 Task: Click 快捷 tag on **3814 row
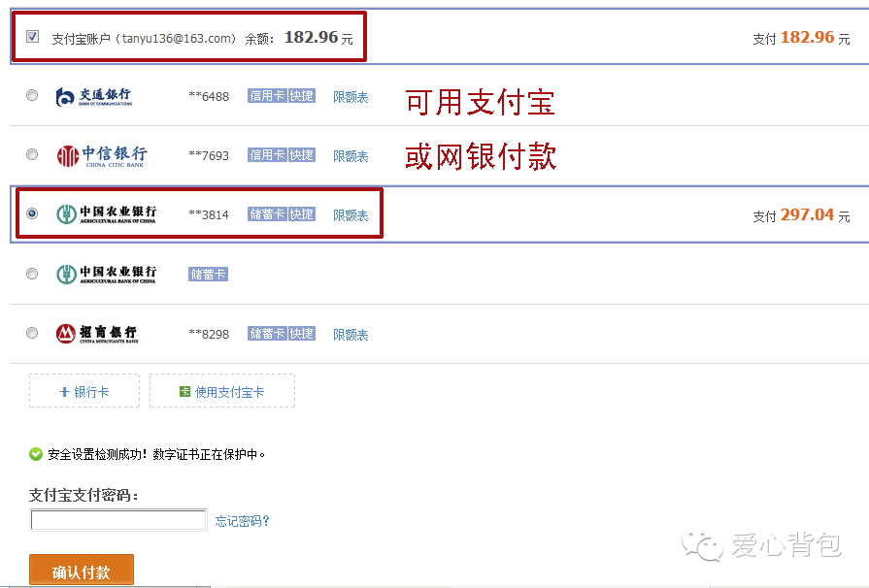coord(302,214)
